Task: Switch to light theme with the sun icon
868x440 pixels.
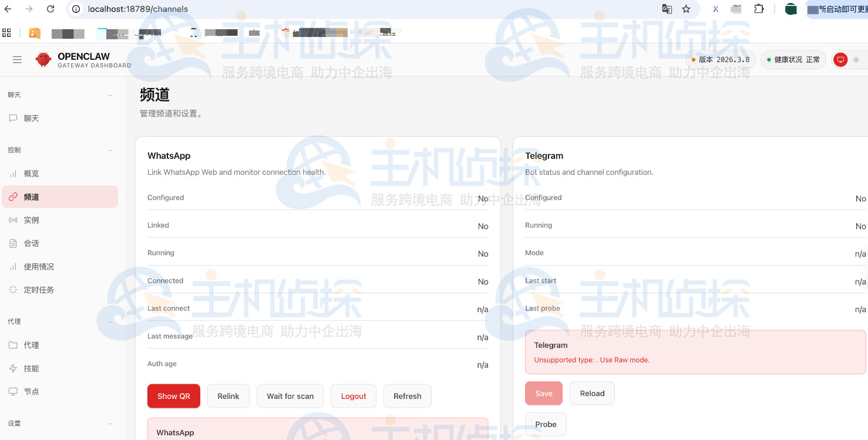Action: pyautogui.click(x=856, y=59)
